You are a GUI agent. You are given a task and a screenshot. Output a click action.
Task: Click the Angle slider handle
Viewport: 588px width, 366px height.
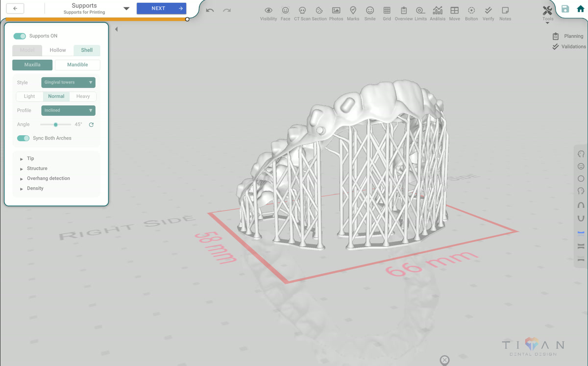tap(56, 125)
